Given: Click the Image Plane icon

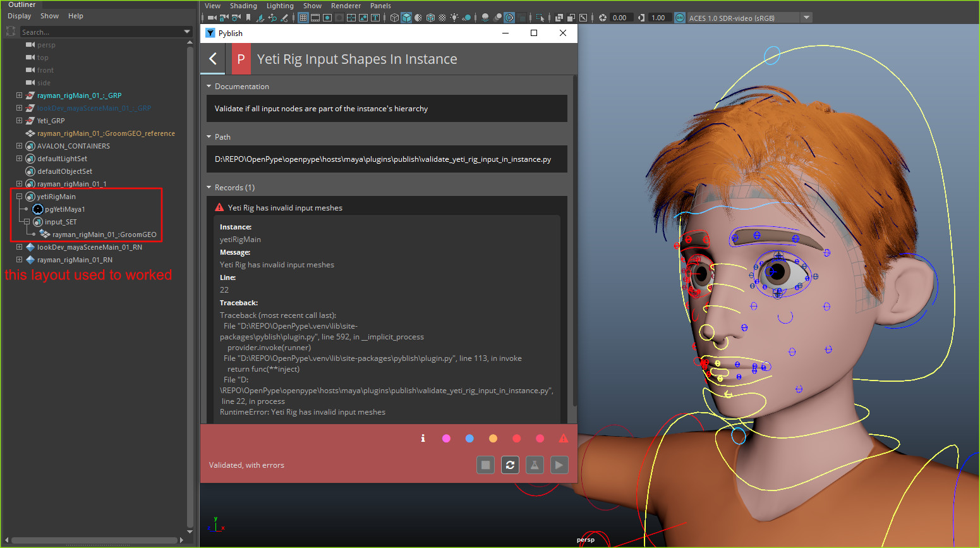Looking at the screenshot, I should [260, 18].
